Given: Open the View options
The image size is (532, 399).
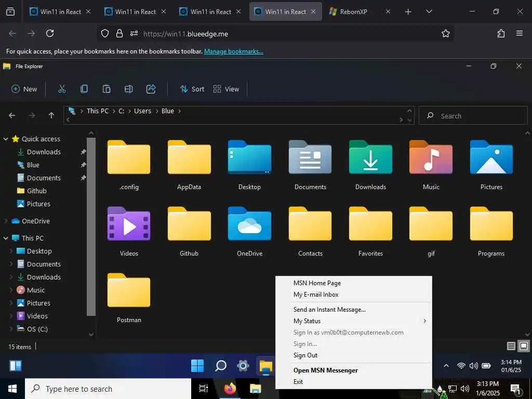Looking at the screenshot, I should (226, 89).
